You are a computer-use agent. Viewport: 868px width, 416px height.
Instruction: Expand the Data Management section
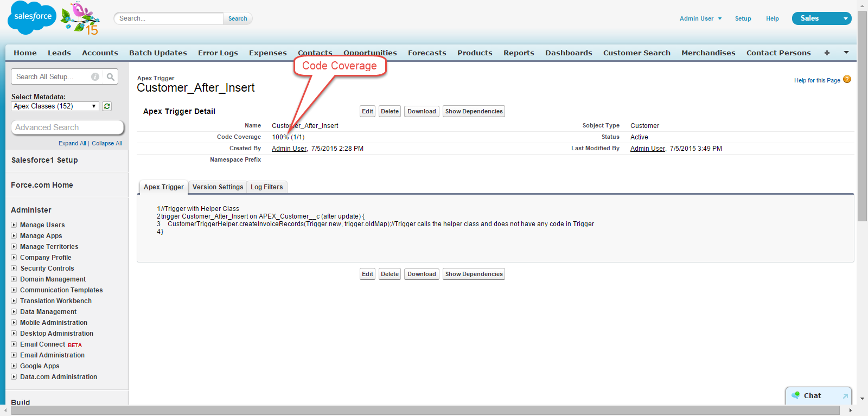[x=14, y=312]
